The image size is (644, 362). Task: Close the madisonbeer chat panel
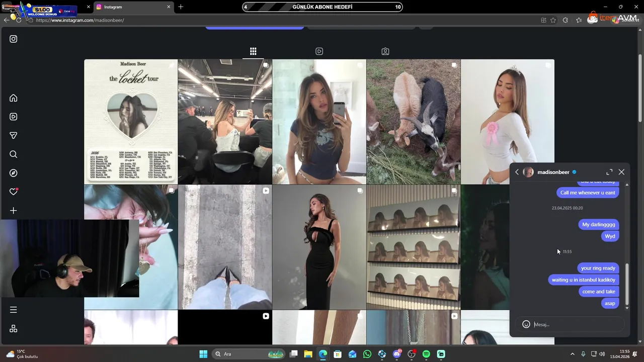coord(621,172)
